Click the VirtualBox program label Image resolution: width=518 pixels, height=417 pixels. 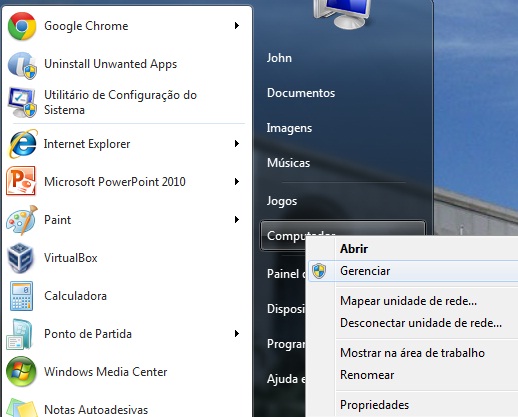coord(71,258)
